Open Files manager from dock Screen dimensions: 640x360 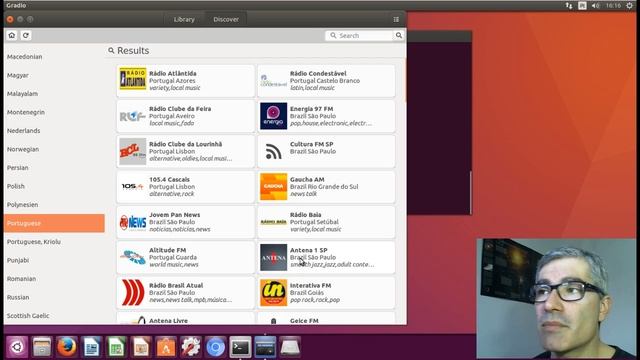coord(42,347)
